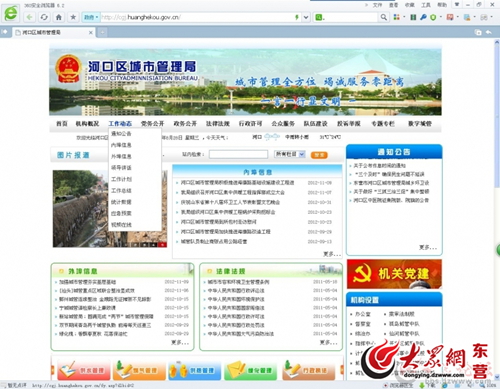Open 更多 link under 内埠信息 list
The image size is (500, 389).
[x=332, y=254]
